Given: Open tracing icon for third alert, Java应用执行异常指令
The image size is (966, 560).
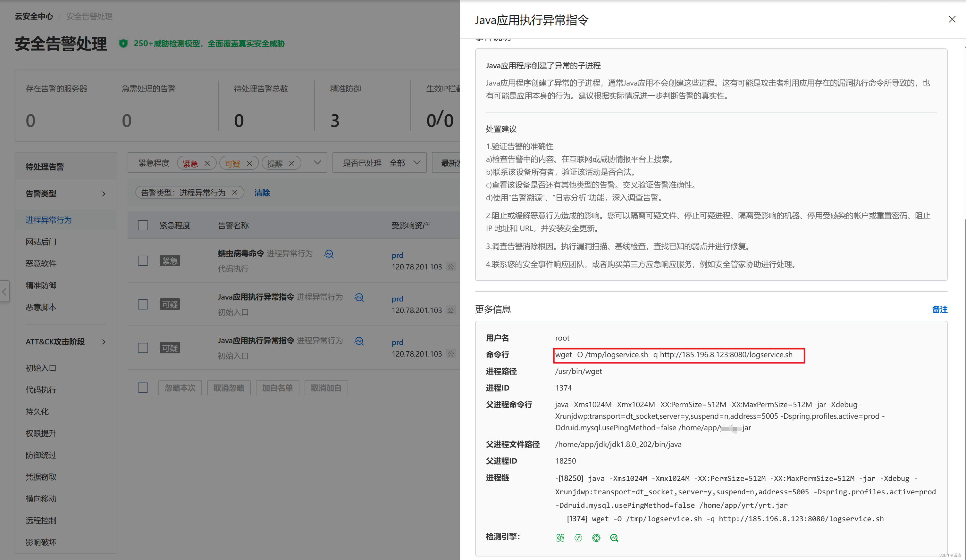Looking at the screenshot, I should click(359, 341).
